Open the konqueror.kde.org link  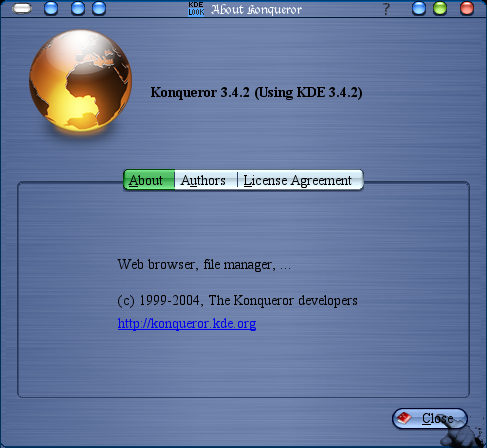pos(187,323)
